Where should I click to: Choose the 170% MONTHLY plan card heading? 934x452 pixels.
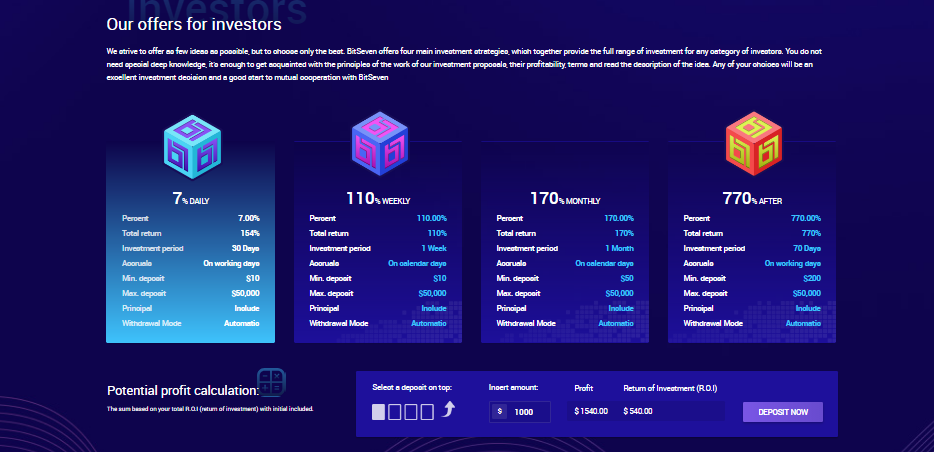pyautogui.click(x=565, y=199)
